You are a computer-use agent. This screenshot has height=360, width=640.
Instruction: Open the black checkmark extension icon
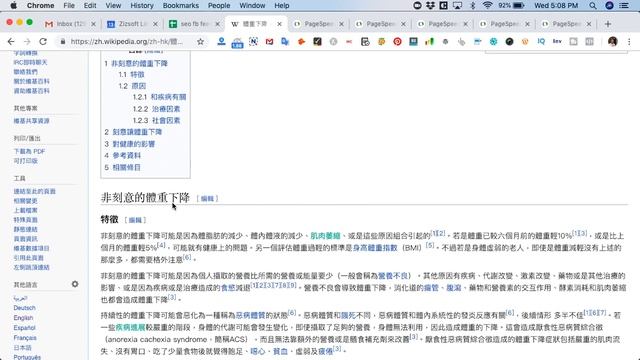click(x=317, y=42)
